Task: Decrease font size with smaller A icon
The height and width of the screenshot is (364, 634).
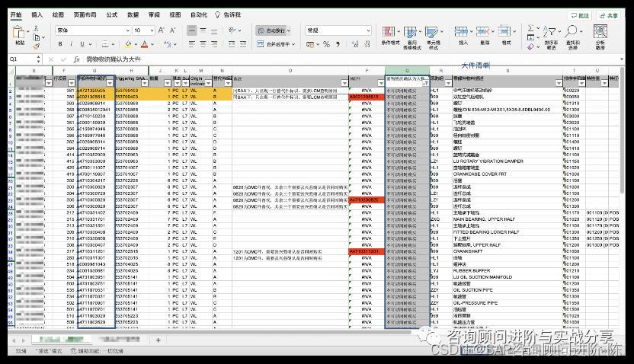Action: (173, 30)
